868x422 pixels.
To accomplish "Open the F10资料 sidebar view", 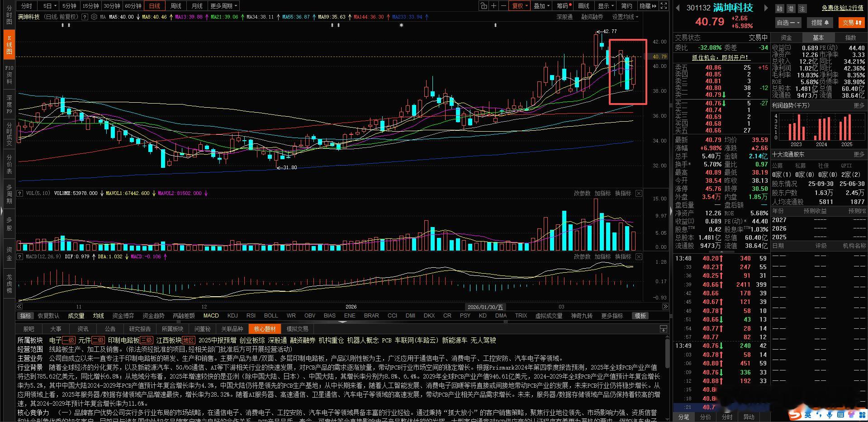I will (x=9, y=75).
